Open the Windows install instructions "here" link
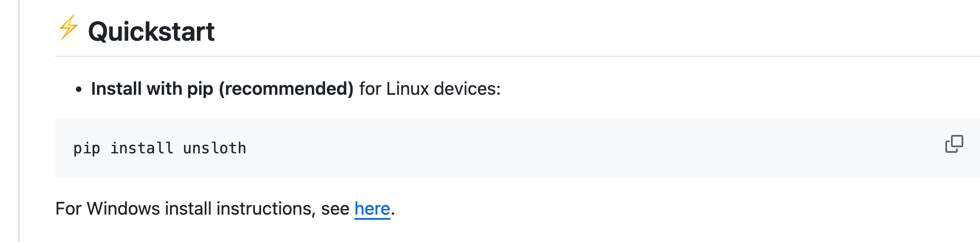 coord(372,209)
